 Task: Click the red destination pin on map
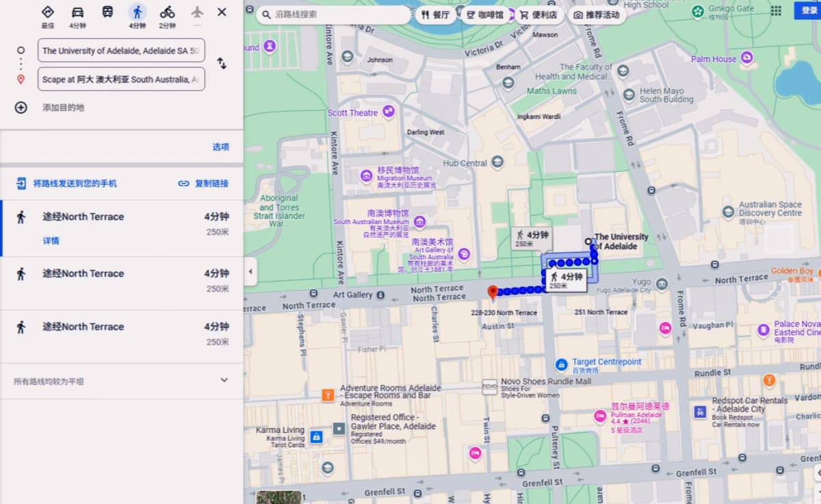click(492, 292)
